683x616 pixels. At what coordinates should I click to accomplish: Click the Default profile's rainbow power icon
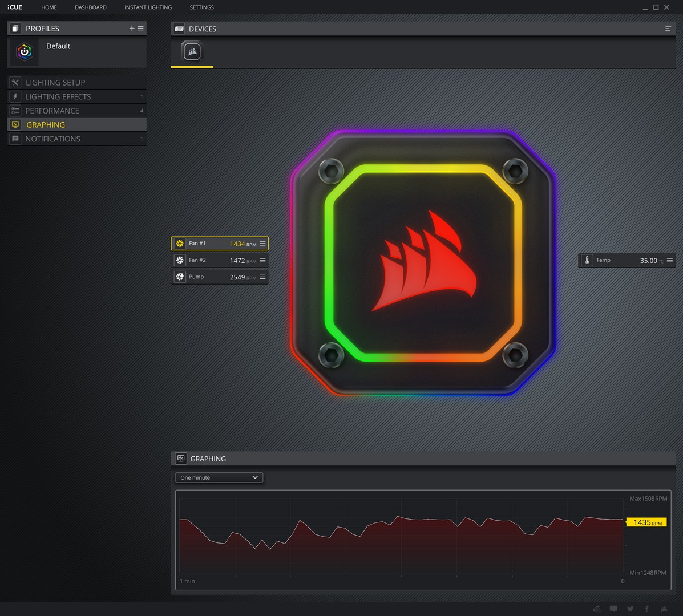[x=25, y=52]
